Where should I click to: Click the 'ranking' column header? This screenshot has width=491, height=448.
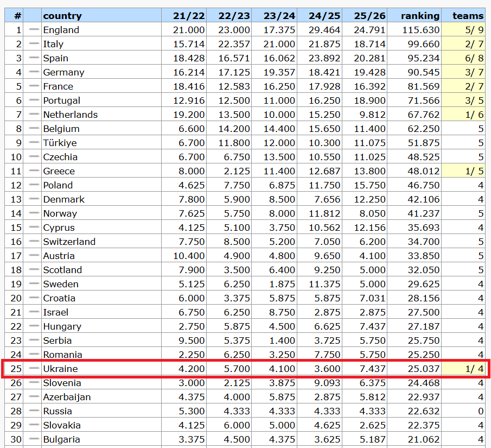(420, 16)
